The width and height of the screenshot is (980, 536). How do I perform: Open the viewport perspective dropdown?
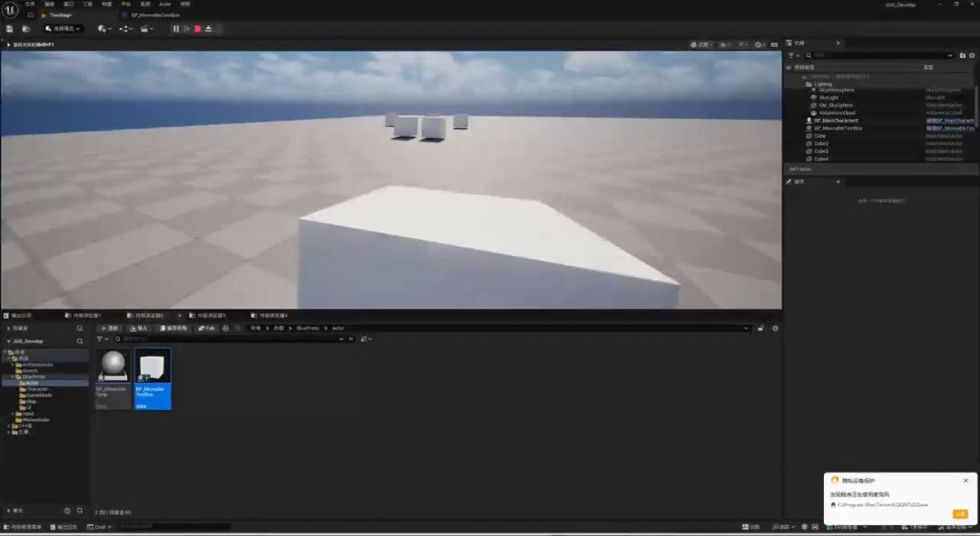click(x=701, y=45)
